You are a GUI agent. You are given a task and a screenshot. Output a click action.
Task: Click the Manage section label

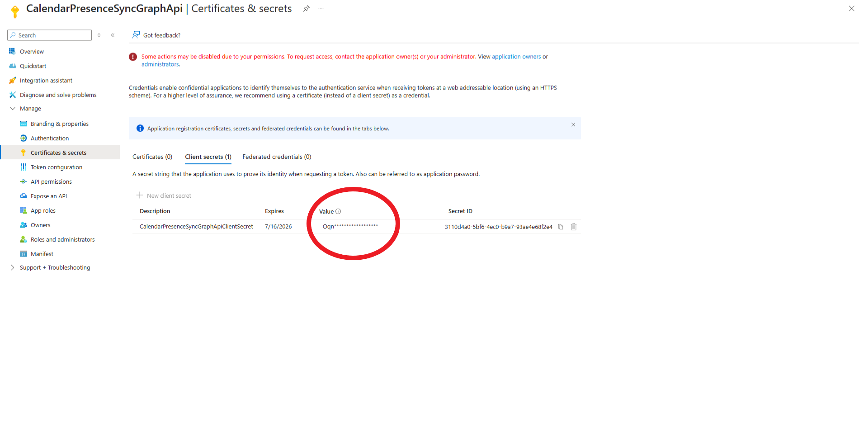30,109
